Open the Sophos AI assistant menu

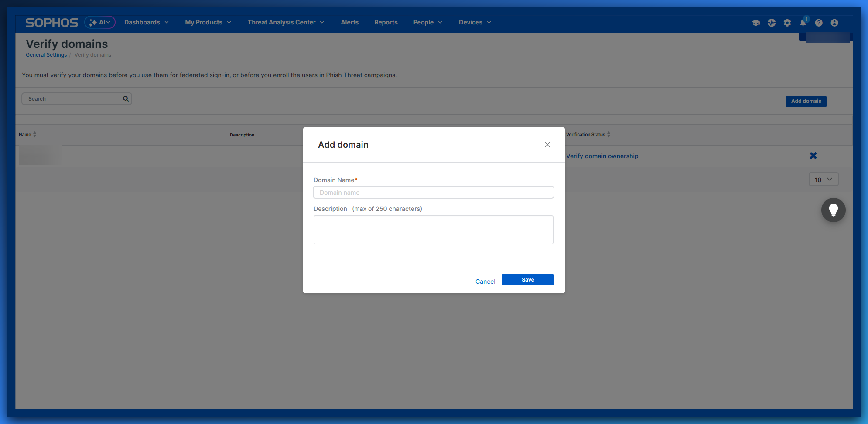[x=100, y=22]
